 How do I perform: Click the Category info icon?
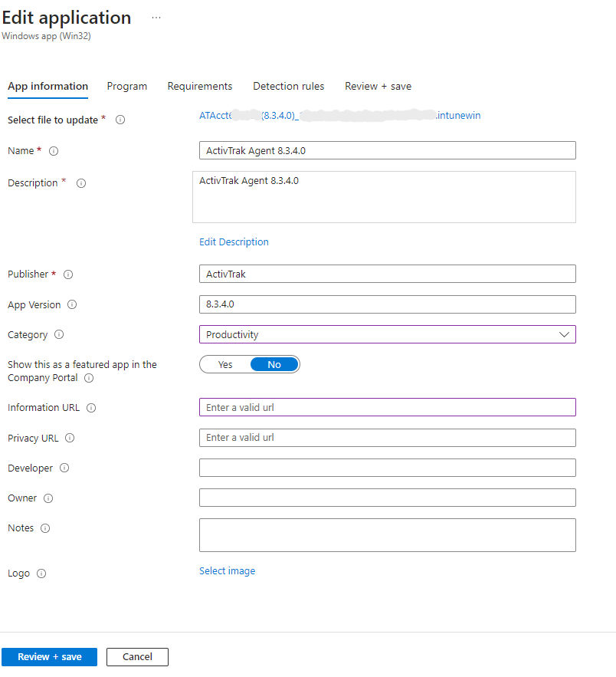click(59, 334)
